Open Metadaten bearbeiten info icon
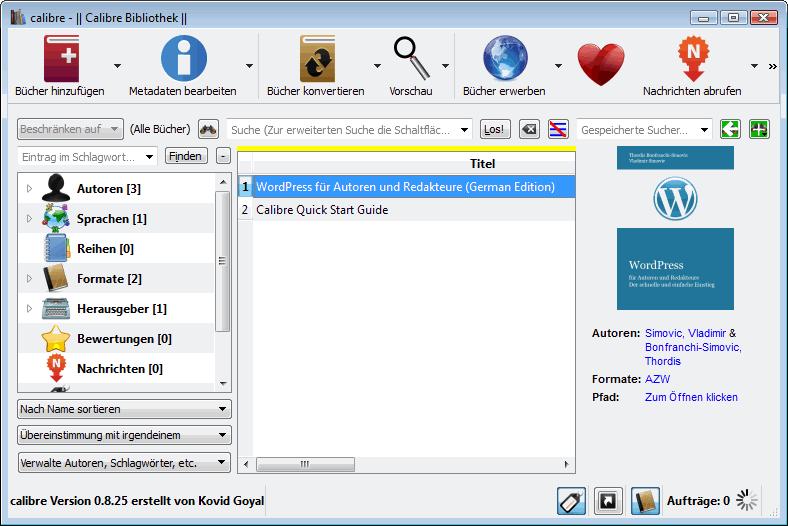 (184, 58)
